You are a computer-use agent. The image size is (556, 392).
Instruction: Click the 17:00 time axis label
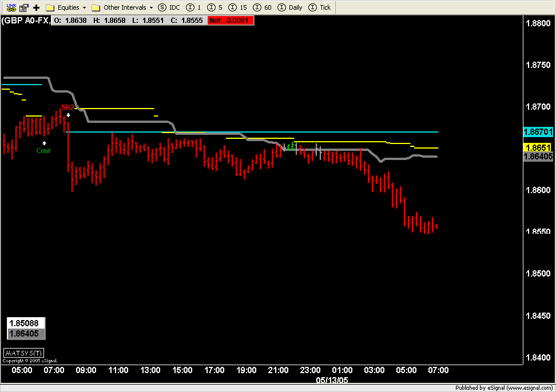tap(214, 370)
